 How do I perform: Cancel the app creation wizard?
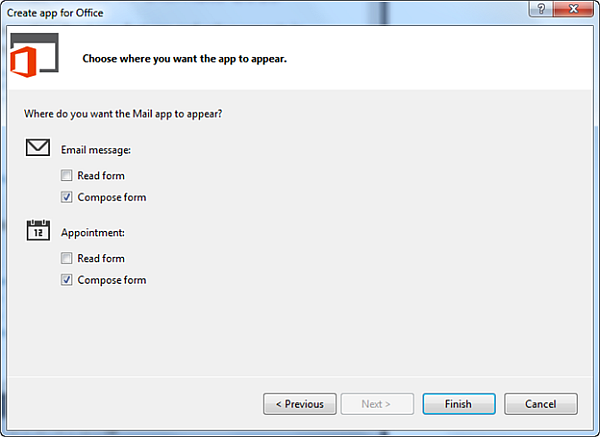[541, 404]
